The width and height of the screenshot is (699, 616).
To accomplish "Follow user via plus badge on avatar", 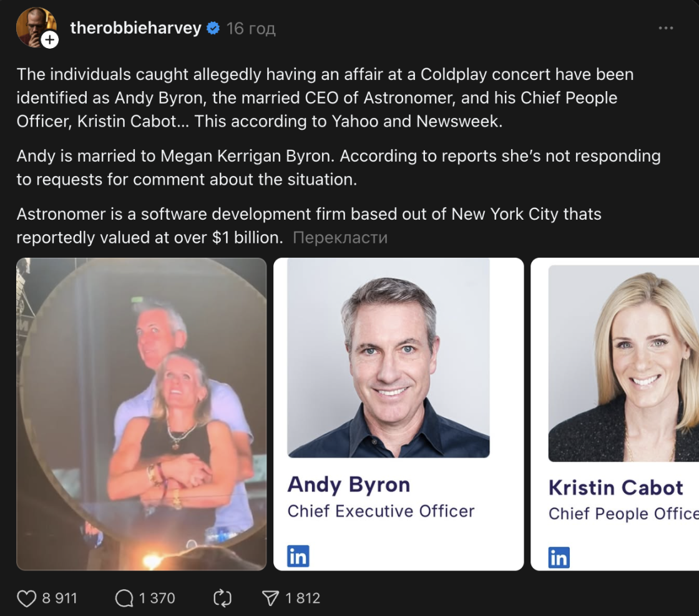I will click(49, 40).
